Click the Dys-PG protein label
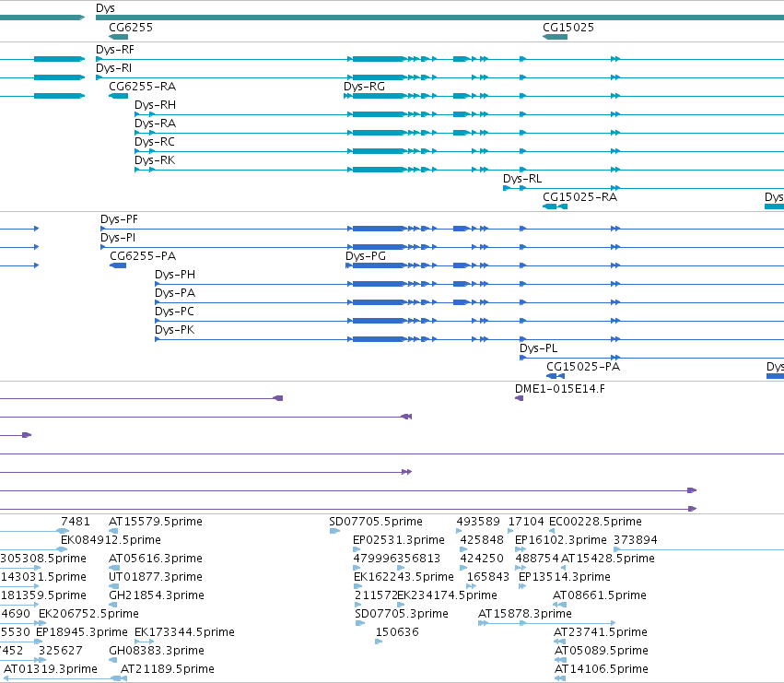This screenshot has height=683, width=784. coord(366,256)
